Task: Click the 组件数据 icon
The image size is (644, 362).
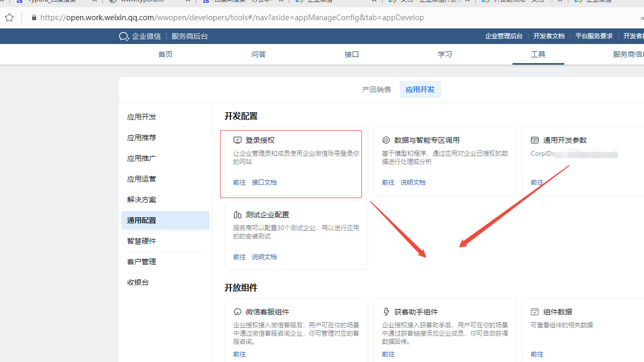Action: (535, 312)
